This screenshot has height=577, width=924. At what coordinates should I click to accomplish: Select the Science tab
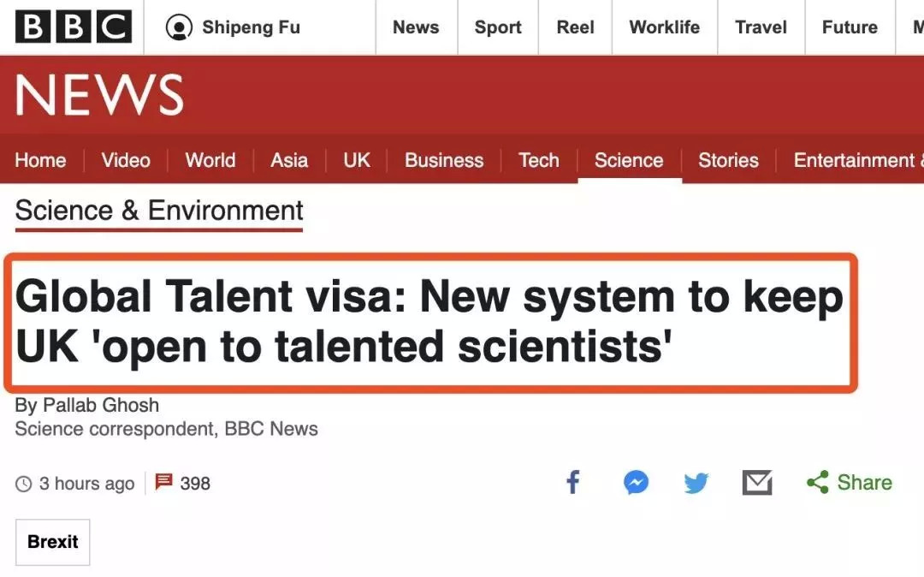click(x=629, y=160)
